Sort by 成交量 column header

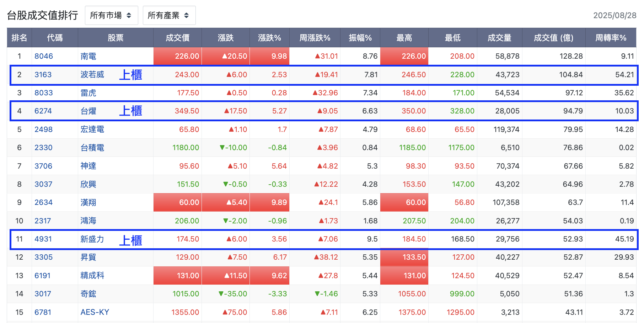click(x=499, y=38)
